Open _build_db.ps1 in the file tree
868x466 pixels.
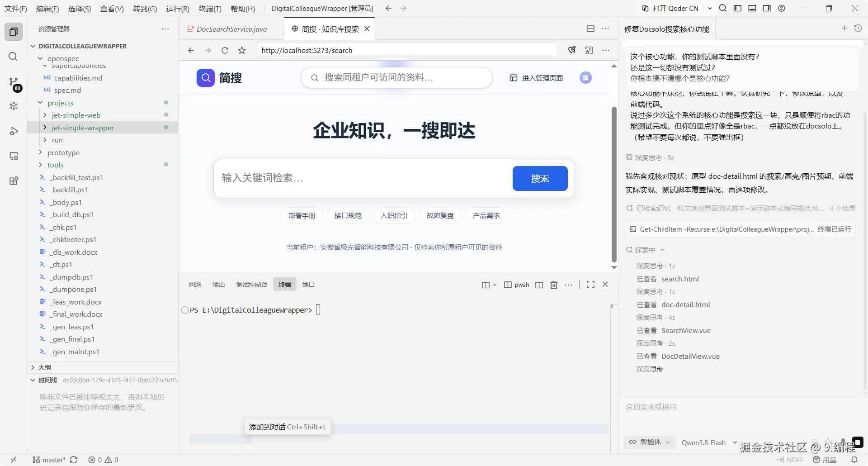pos(71,214)
